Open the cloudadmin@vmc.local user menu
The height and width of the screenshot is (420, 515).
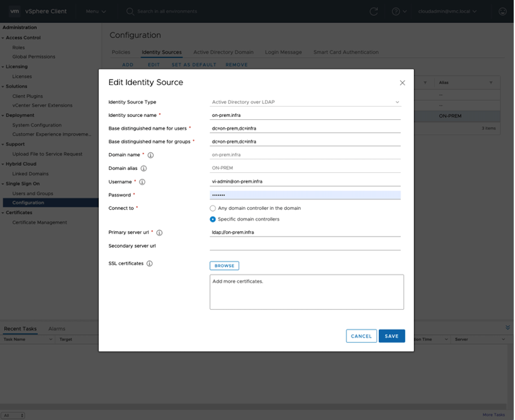[x=447, y=12]
